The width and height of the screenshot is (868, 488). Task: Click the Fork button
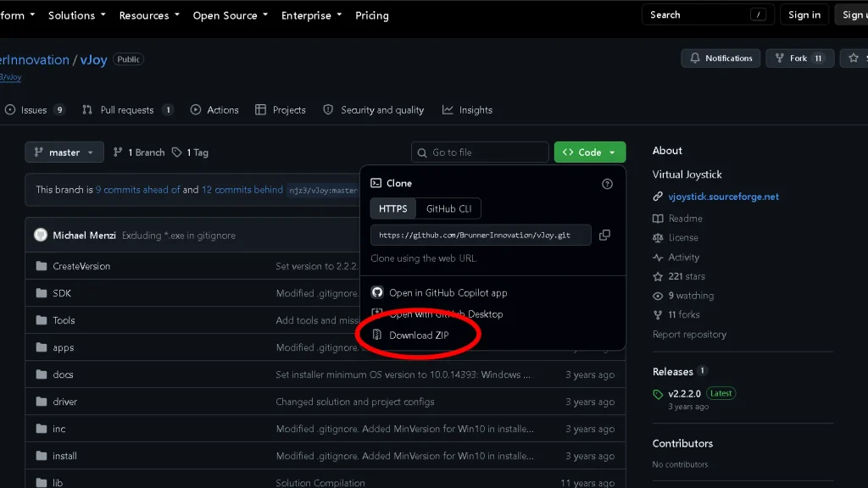799,58
